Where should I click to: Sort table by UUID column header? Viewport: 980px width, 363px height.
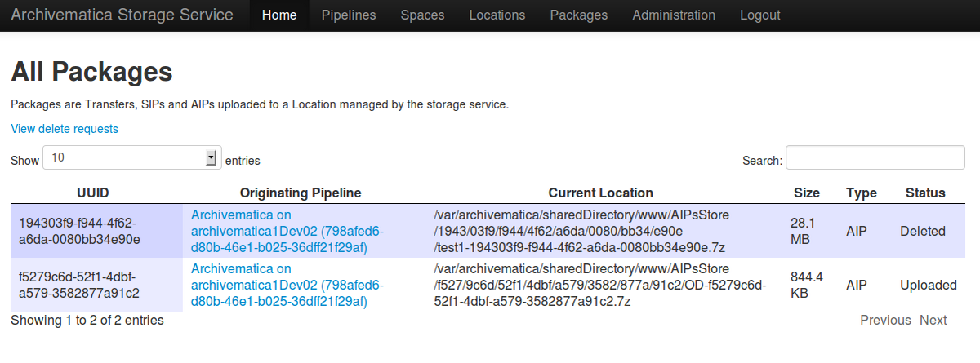(x=92, y=193)
